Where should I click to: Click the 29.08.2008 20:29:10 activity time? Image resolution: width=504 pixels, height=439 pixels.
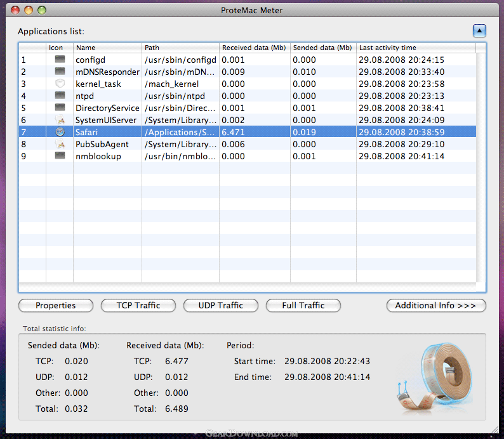point(401,144)
